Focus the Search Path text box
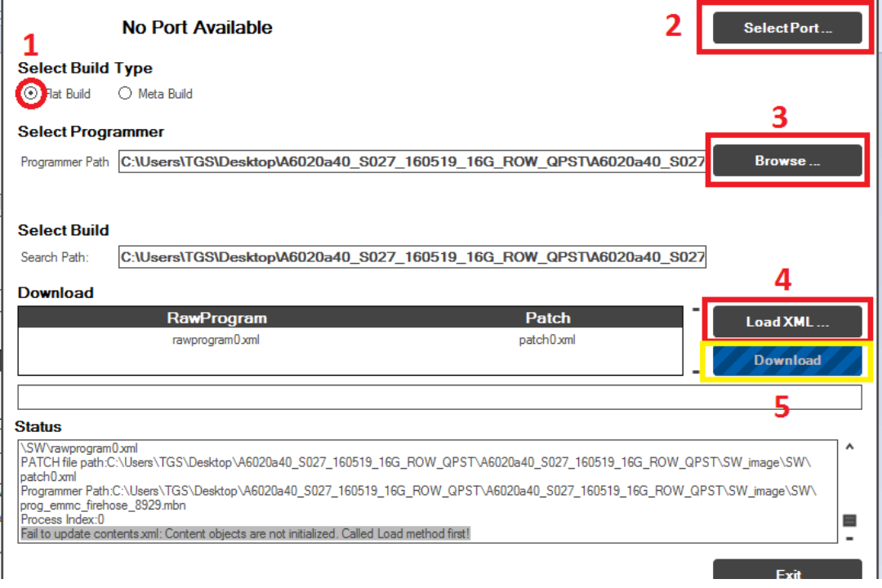Viewport: 882px width, 588px height. point(412,258)
